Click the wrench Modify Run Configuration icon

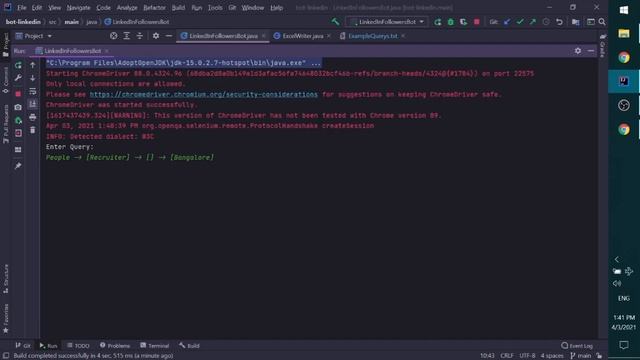tap(18, 78)
